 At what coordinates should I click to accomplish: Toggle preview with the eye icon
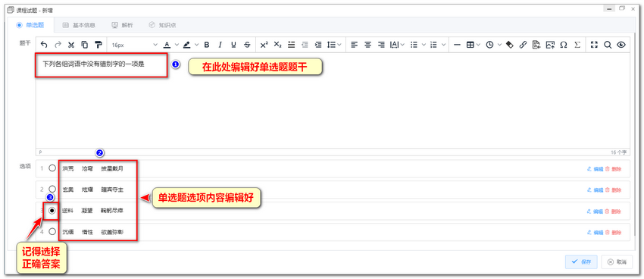tap(621, 45)
